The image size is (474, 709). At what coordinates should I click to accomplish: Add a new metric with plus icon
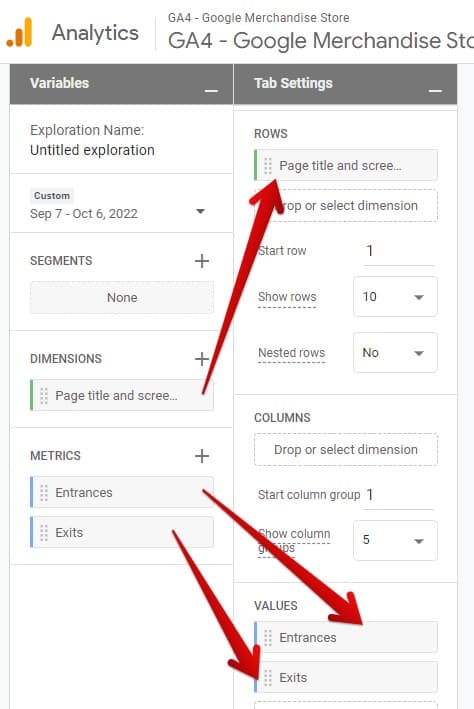point(202,456)
